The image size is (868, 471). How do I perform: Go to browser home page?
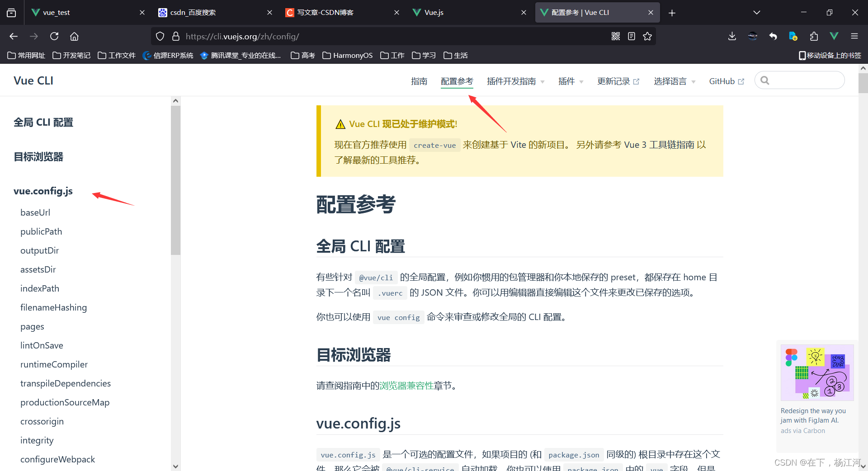tap(74, 36)
